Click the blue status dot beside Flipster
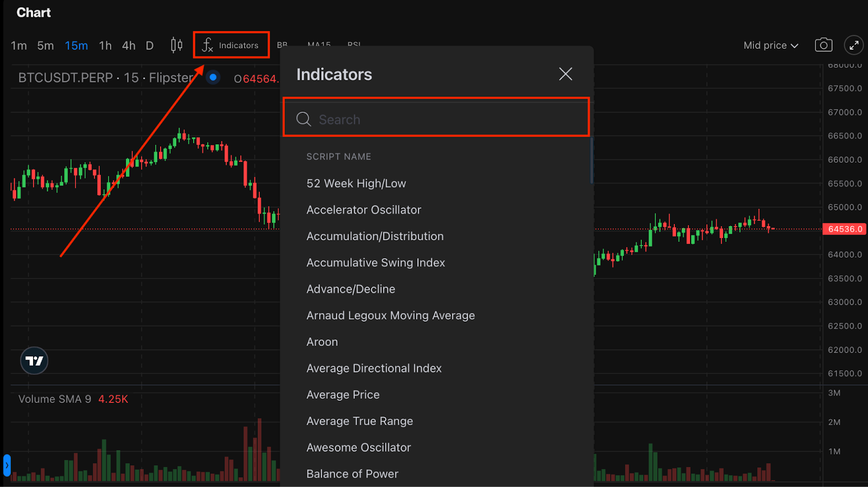 point(213,78)
